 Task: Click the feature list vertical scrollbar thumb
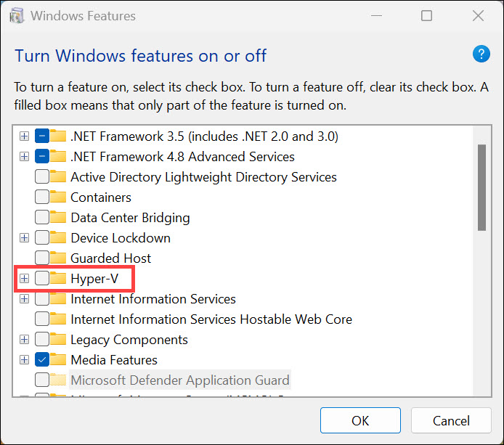click(x=481, y=187)
